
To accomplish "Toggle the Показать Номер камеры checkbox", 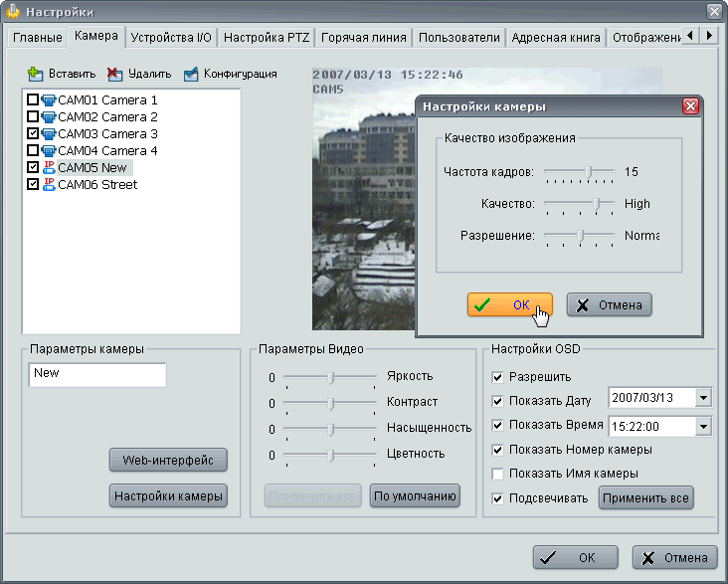I will [497, 450].
